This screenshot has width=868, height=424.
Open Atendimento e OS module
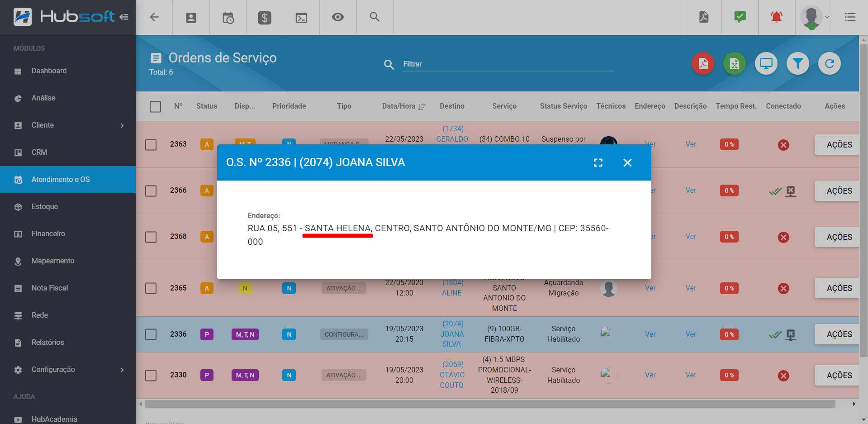pos(68,180)
